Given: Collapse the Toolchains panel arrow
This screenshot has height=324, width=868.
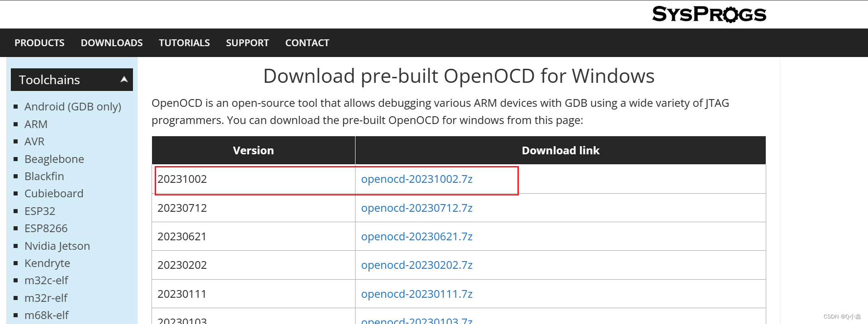Looking at the screenshot, I should [x=124, y=80].
